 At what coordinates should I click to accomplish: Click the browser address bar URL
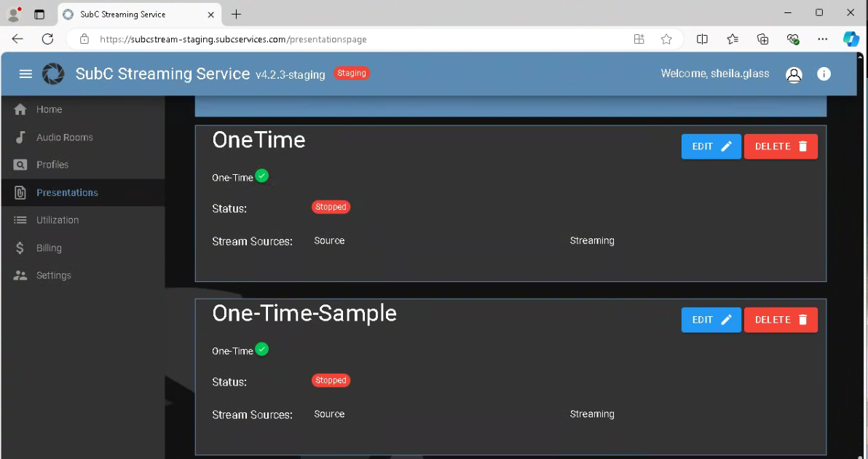pyautogui.click(x=233, y=39)
